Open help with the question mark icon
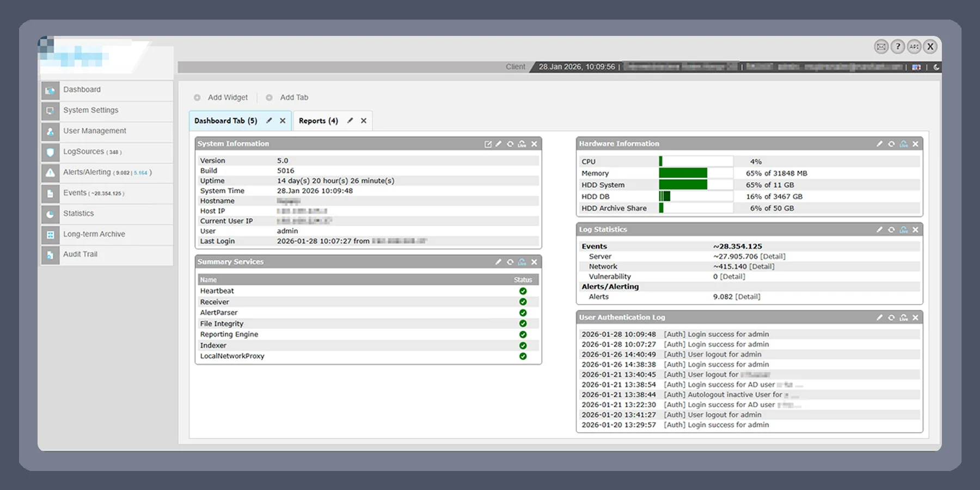This screenshot has width=980, height=490. coord(898,47)
